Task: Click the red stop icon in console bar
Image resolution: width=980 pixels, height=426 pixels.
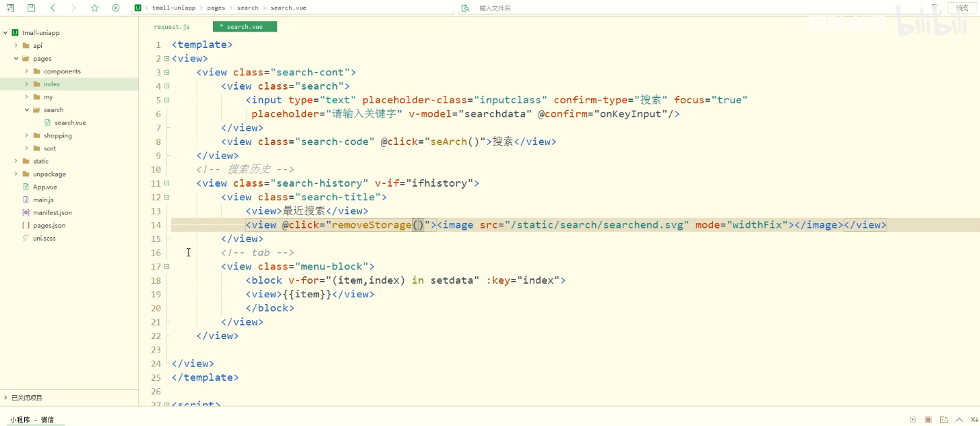Action: (928, 419)
